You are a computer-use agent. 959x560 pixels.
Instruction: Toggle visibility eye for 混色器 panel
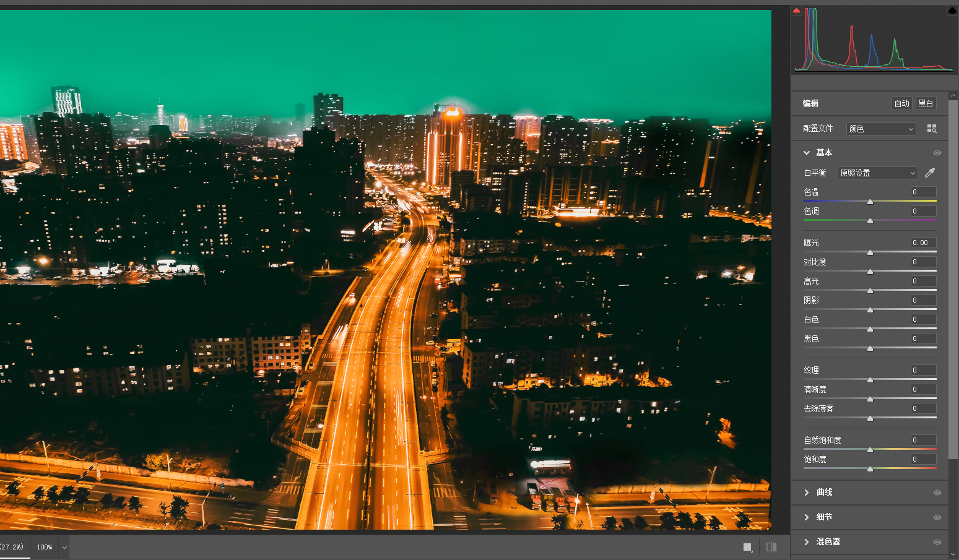(x=937, y=542)
